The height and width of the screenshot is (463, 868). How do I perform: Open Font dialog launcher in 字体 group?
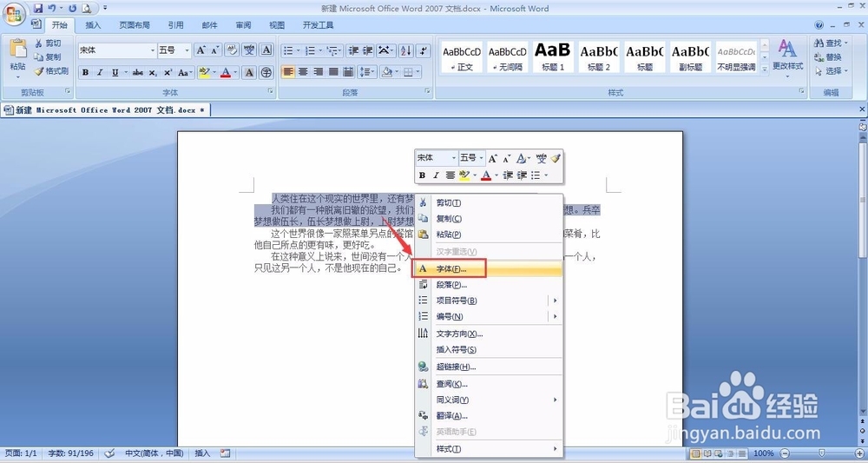271,91
